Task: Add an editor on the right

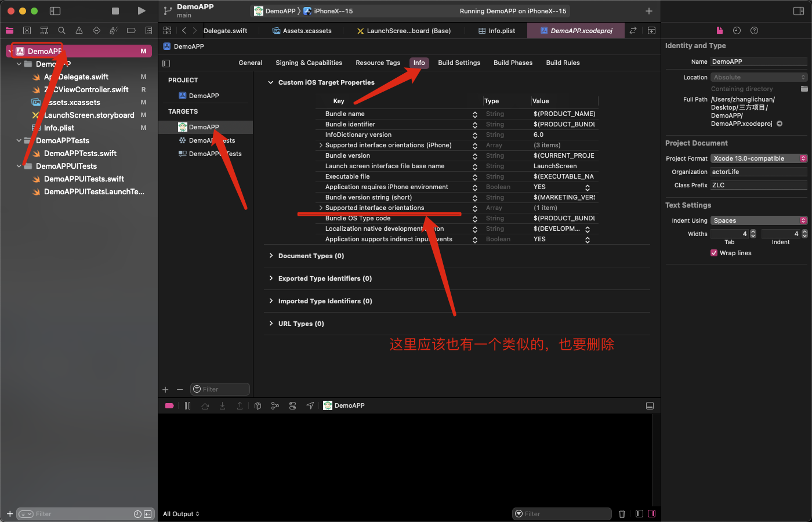Action: pos(651,31)
